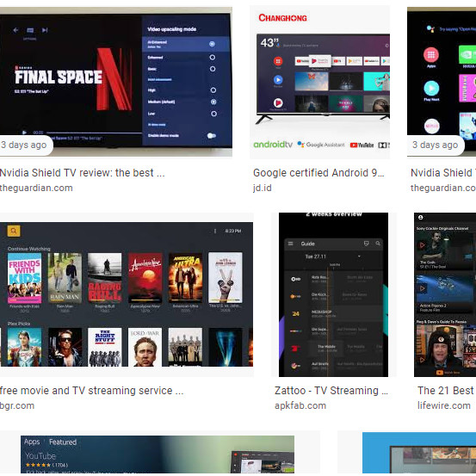Open the Android TV home screen thumbnail from theguardian.co
The image size is (476, 476).
click(x=442, y=82)
